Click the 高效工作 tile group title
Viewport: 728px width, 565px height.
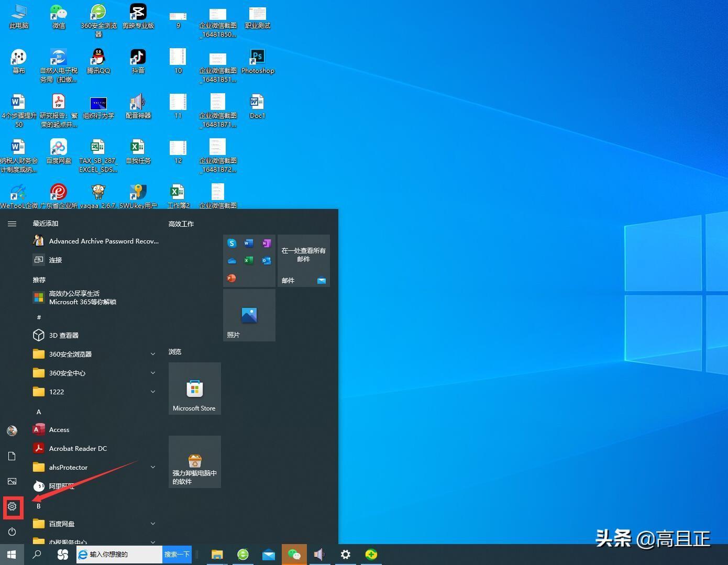181,224
